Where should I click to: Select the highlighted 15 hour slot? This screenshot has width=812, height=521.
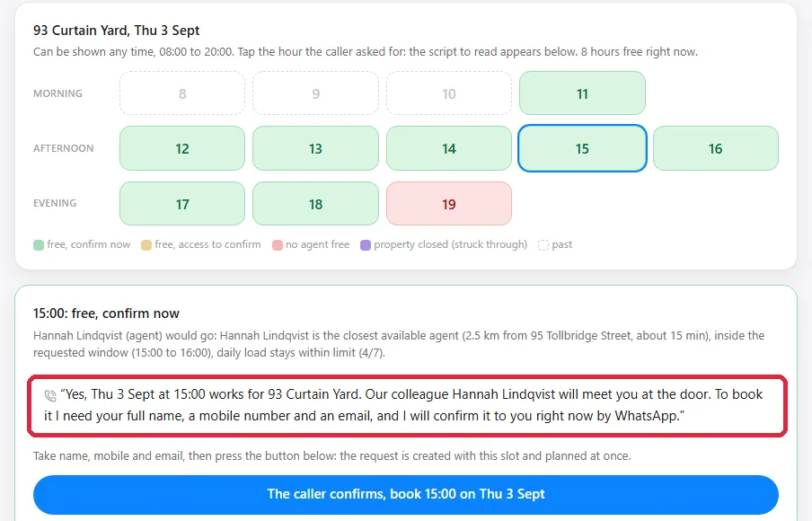click(582, 148)
